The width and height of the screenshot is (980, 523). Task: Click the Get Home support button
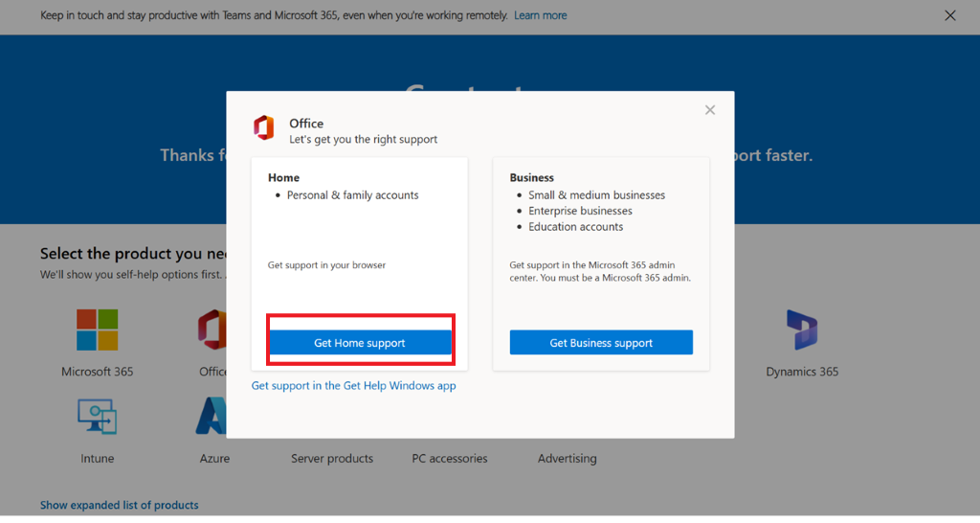(360, 343)
